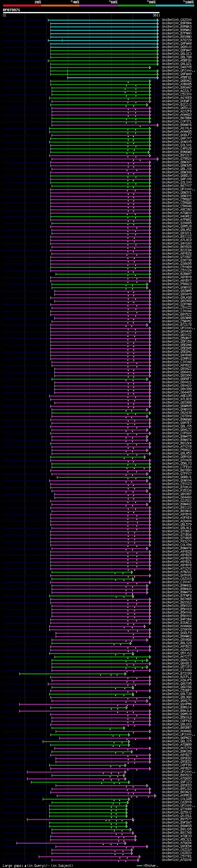Image resolution: width=197 pixels, height=868 pixels.
Task: Open hit UniRef100_A9YBZ3
Action: pyautogui.click(x=177, y=647)
